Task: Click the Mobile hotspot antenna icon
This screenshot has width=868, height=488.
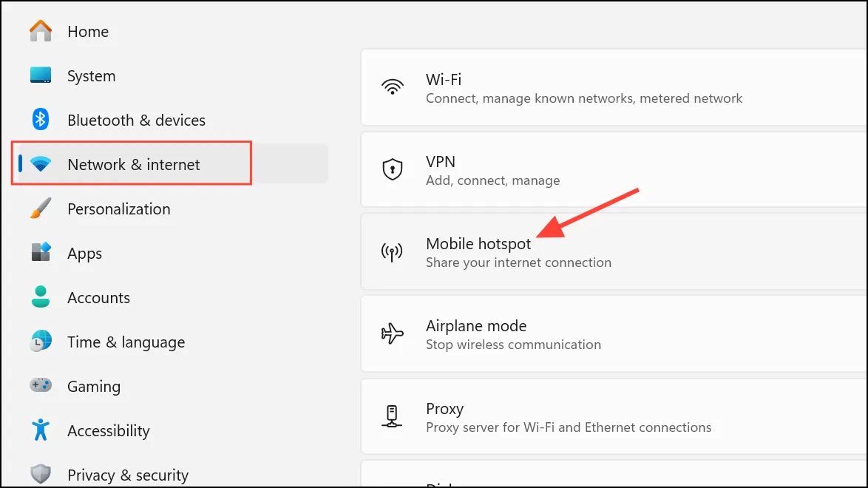Action: coord(392,252)
